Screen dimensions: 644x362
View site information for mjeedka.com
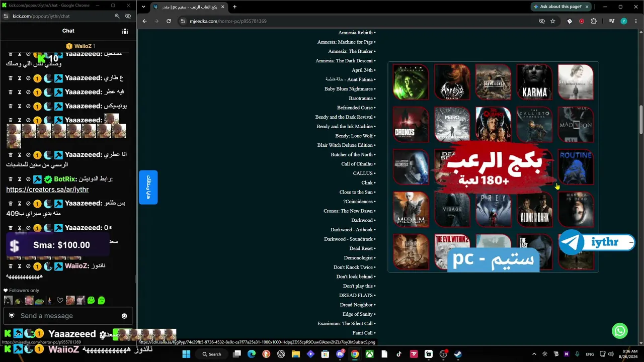point(183,21)
